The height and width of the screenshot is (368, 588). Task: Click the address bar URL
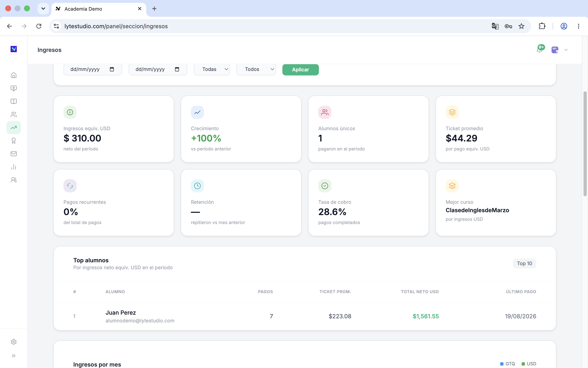coord(116,26)
